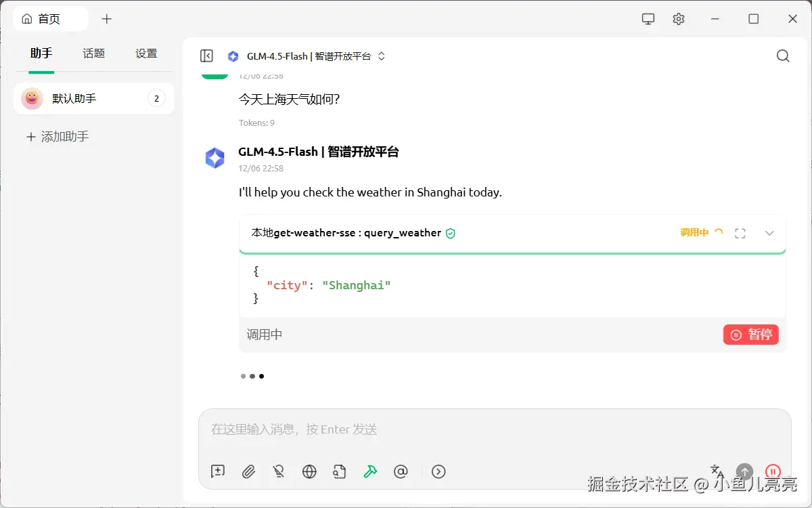Click the 暂停 pause button

click(x=751, y=335)
